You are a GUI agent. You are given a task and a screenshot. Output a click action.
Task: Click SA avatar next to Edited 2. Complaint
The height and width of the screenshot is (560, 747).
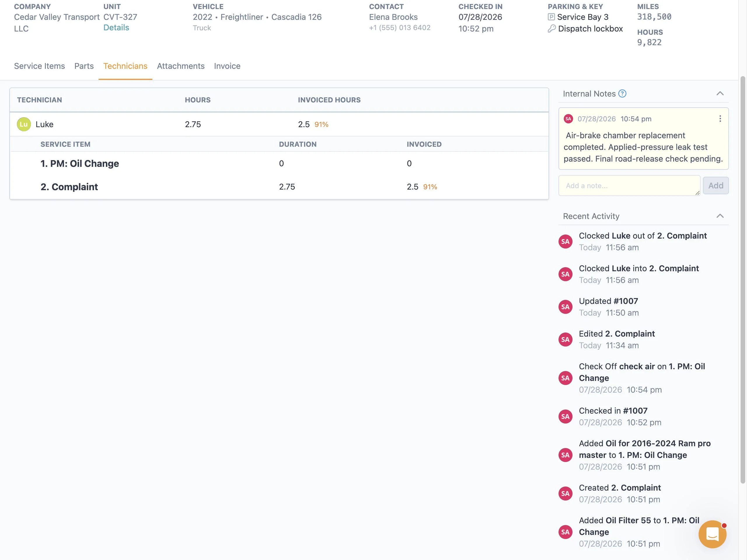pos(565,339)
